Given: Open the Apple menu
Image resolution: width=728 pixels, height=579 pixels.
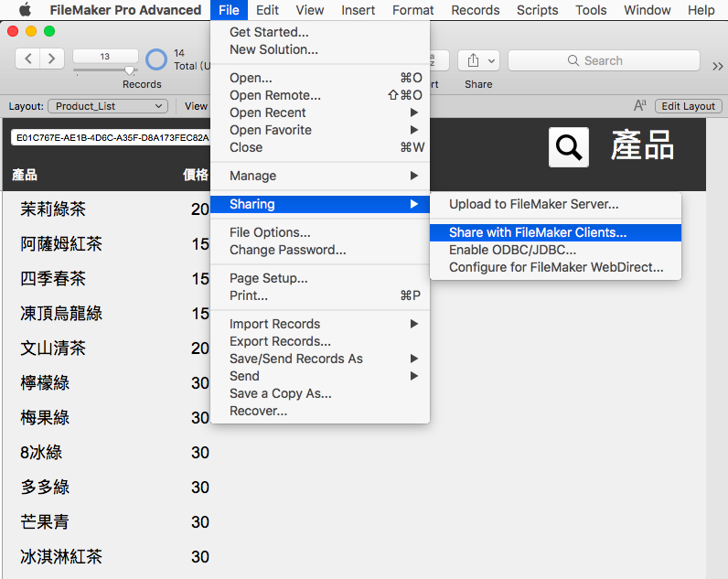Looking at the screenshot, I should [x=25, y=10].
